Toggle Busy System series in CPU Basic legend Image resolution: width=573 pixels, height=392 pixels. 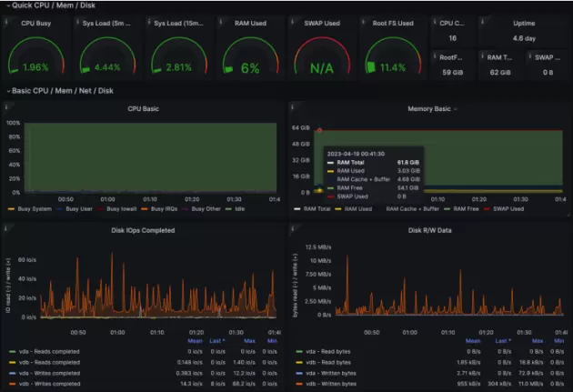pos(36,208)
